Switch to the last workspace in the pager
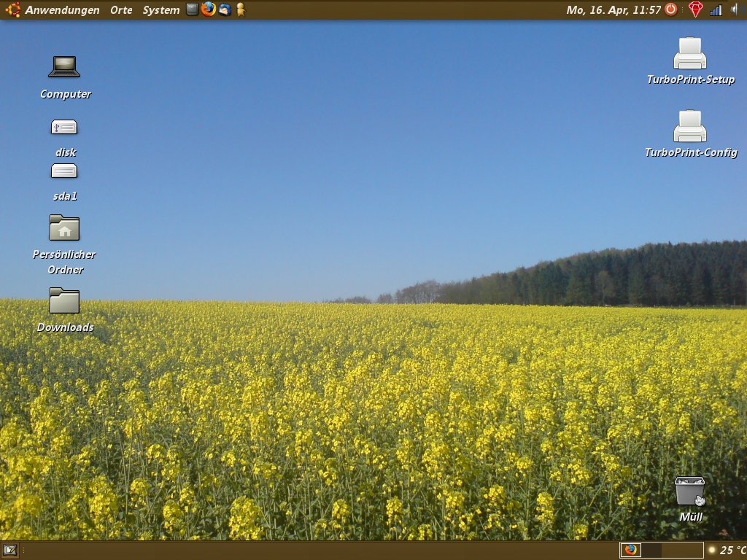The height and width of the screenshot is (560, 747). [x=693, y=550]
